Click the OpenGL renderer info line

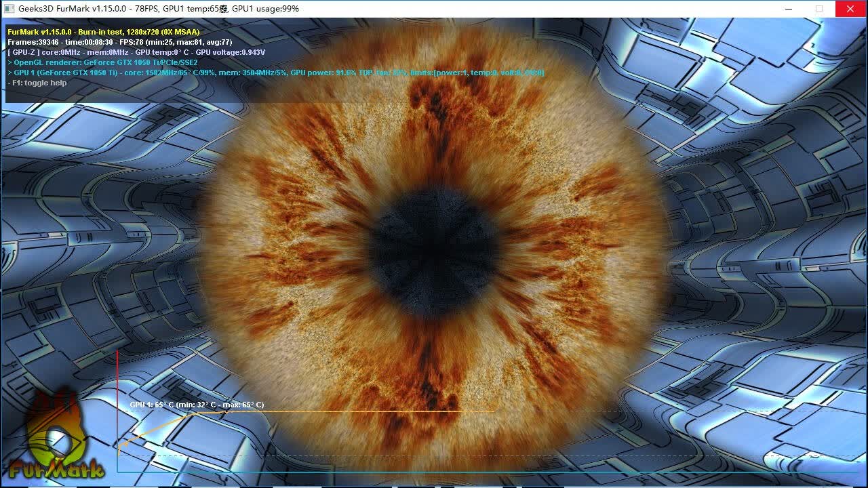tap(102, 62)
